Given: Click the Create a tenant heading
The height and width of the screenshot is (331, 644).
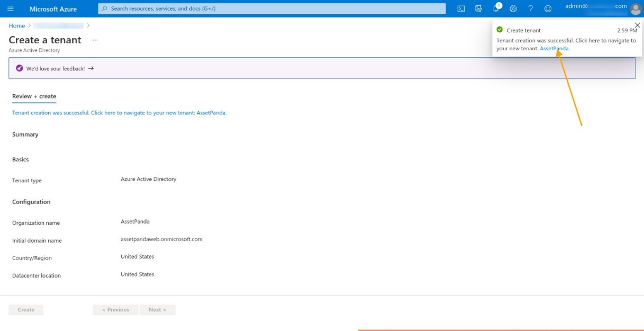Looking at the screenshot, I should [x=45, y=40].
